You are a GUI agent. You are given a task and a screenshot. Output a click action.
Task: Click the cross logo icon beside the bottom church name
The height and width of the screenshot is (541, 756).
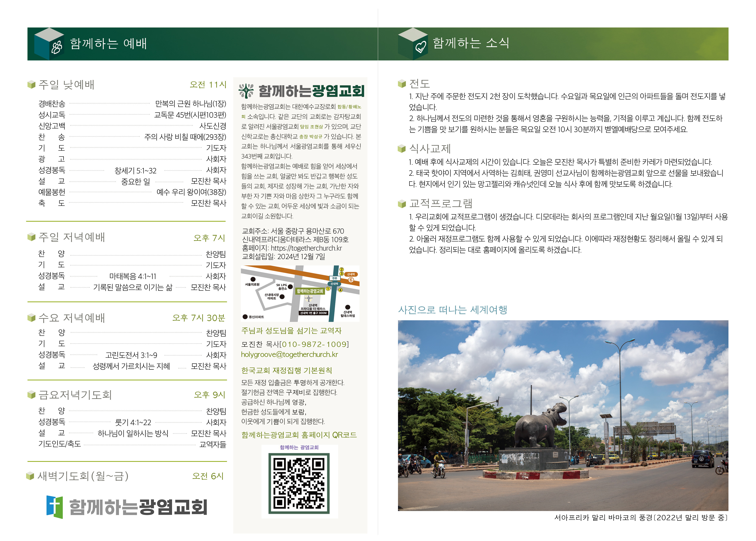click(54, 507)
